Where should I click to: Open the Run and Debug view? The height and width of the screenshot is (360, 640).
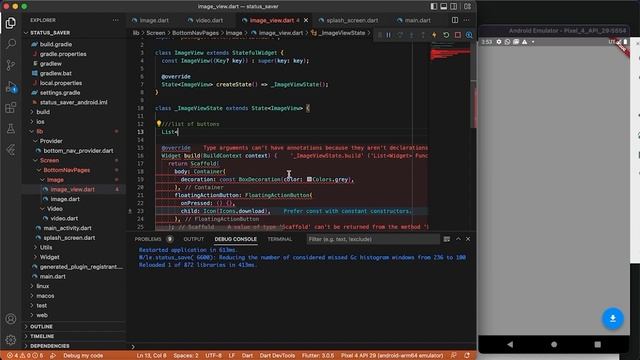(11, 87)
